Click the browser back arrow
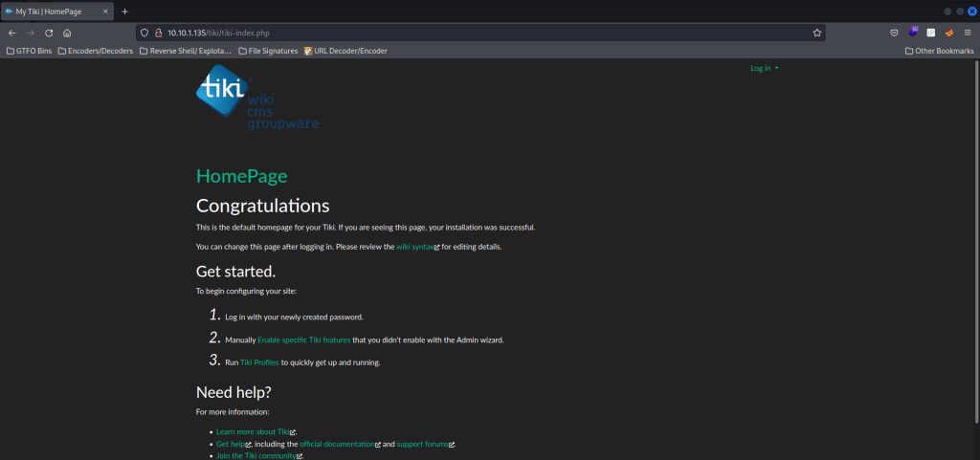This screenshot has height=460, width=980. tap(11, 32)
